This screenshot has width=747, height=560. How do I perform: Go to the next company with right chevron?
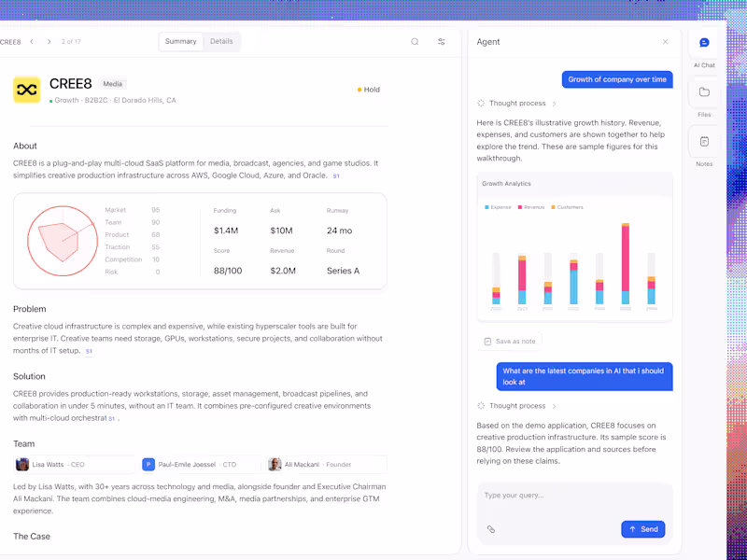point(49,42)
